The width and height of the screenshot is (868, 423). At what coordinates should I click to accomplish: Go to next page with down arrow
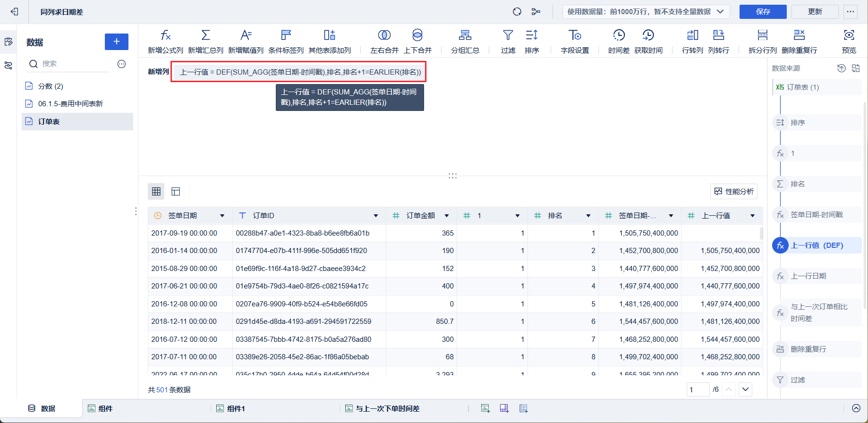(746, 389)
